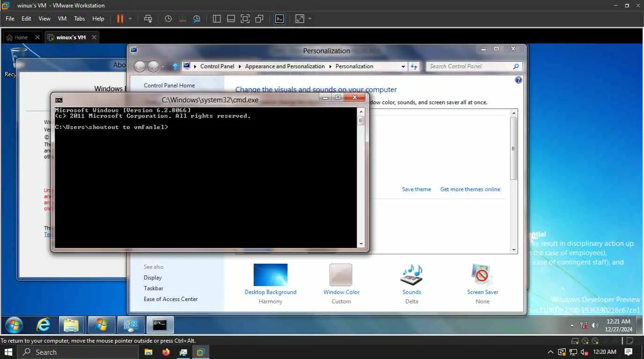Click Taskbar under See also
The image size is (644, 359).
(154, 288)
